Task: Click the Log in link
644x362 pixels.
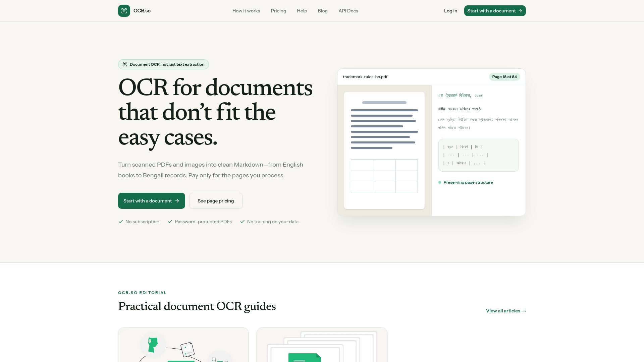Action: (x=450, y=11)
